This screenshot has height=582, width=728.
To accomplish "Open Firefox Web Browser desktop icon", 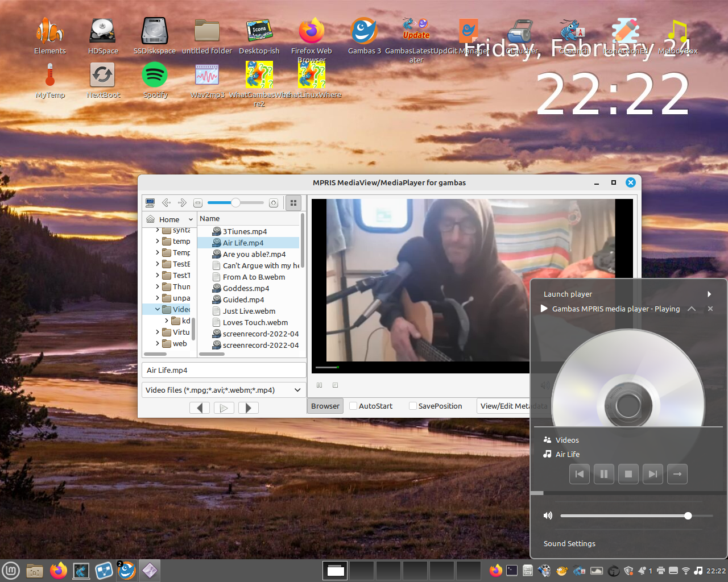I will coord(312,40).
